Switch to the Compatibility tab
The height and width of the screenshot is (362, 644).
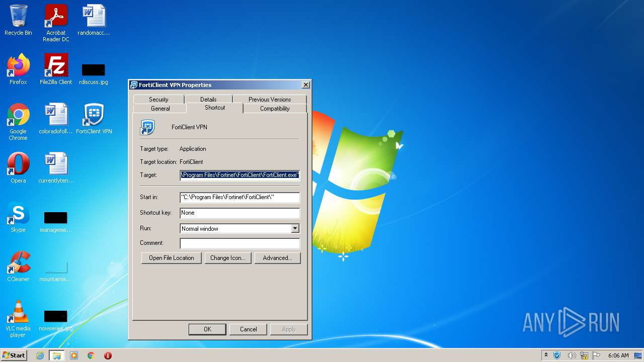(275, 108)
